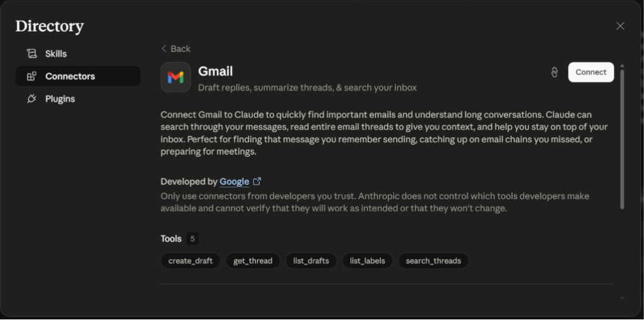Image resolution: width=644 pixels, height=320 pixels.
Task: Select the list_labels tool chip
Action: coord(367,261)
